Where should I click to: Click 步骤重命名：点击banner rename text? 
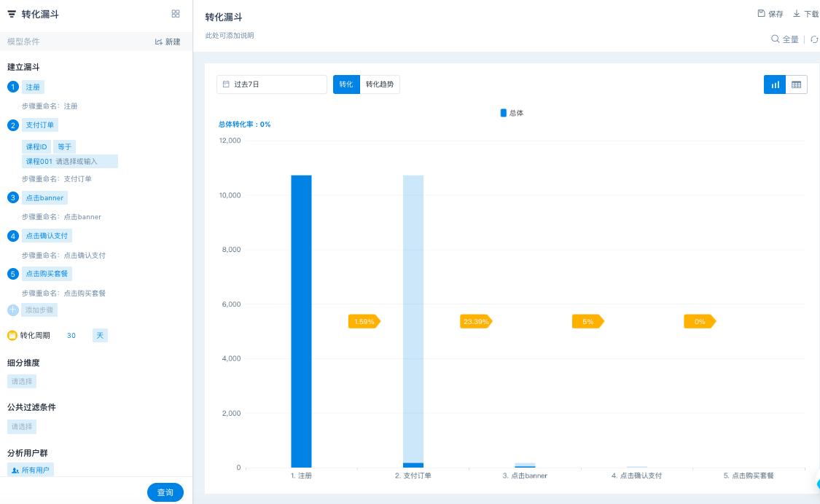point(61,216)
